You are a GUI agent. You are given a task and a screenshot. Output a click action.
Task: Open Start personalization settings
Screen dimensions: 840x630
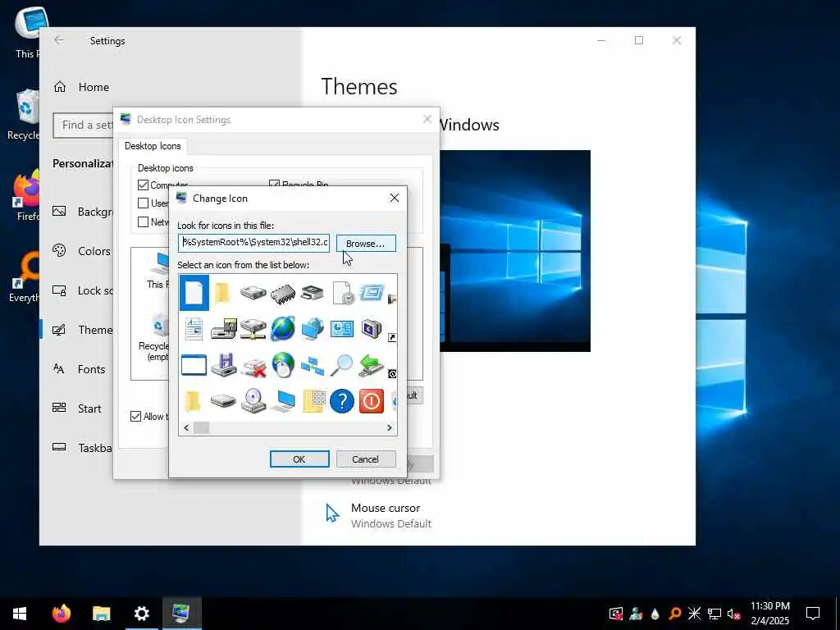tap(77, 409)
